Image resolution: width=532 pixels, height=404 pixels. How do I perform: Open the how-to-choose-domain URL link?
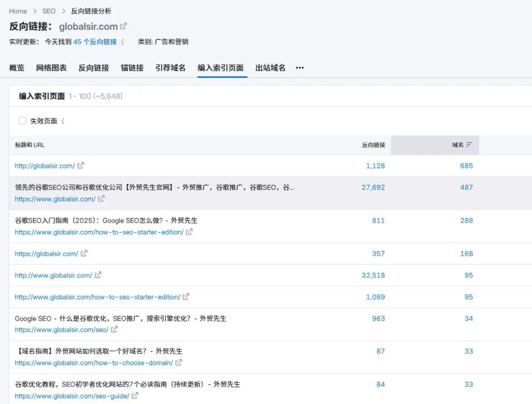click(x=94, y=363)
